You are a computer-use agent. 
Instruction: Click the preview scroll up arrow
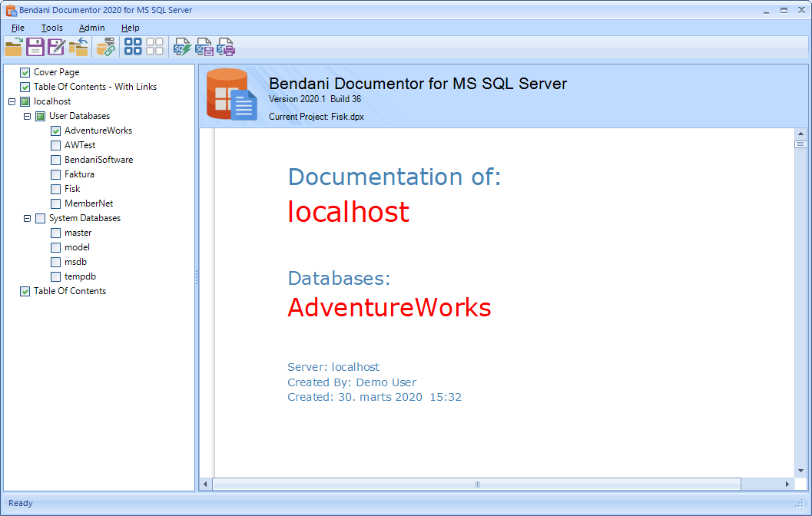click(800, 134)
